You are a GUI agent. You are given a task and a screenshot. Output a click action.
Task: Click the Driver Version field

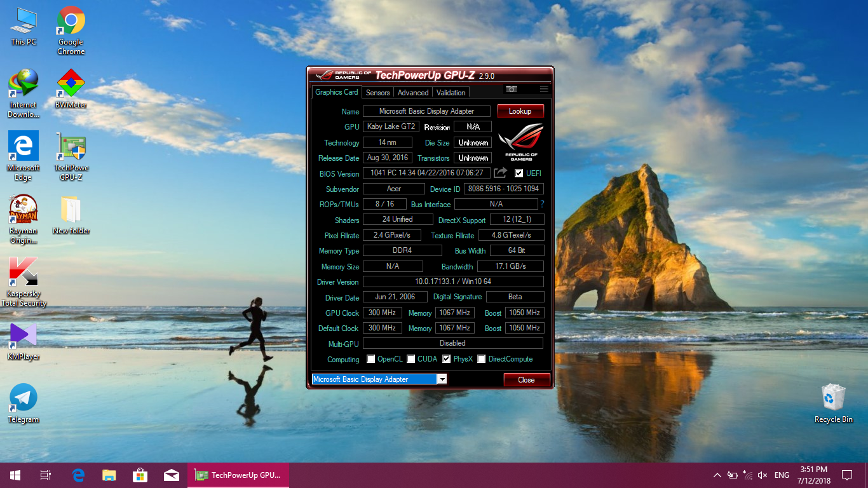453,281
